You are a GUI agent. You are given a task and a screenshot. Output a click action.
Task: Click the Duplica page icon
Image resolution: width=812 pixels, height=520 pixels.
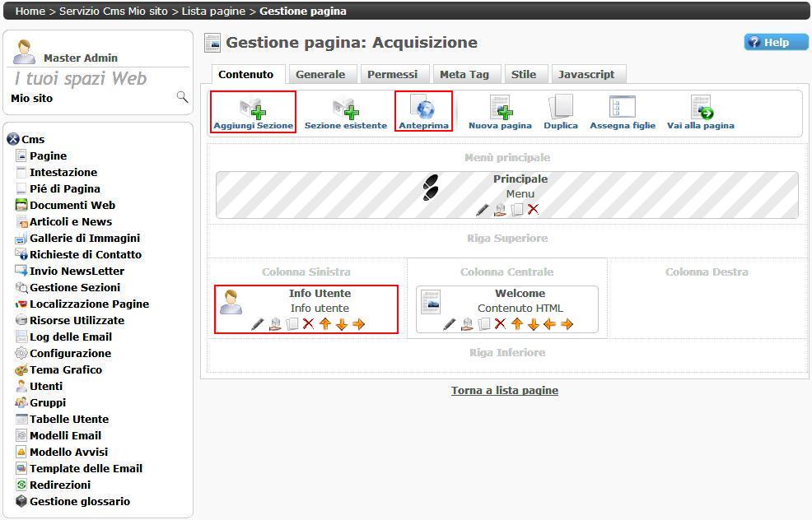(560, 111)
